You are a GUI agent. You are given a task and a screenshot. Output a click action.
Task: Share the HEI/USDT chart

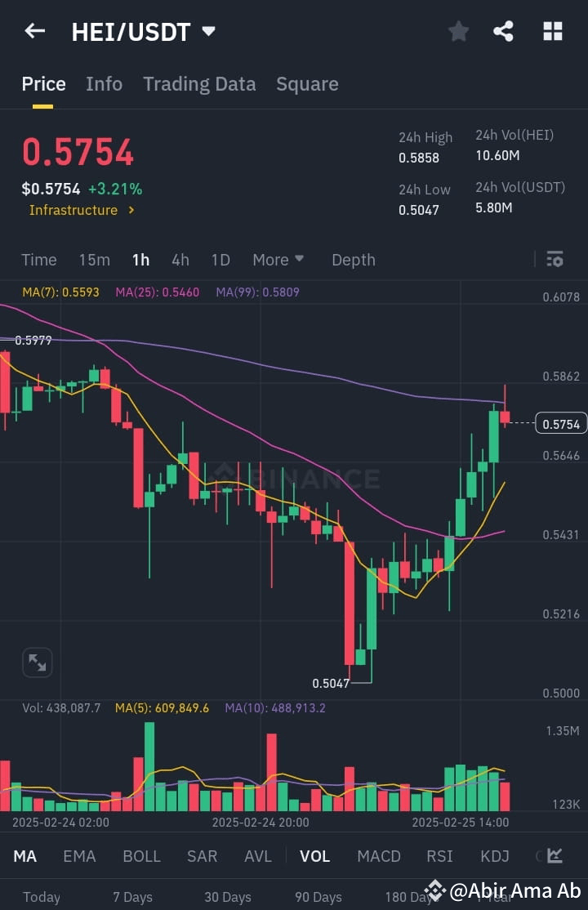[x=503, y=31]
